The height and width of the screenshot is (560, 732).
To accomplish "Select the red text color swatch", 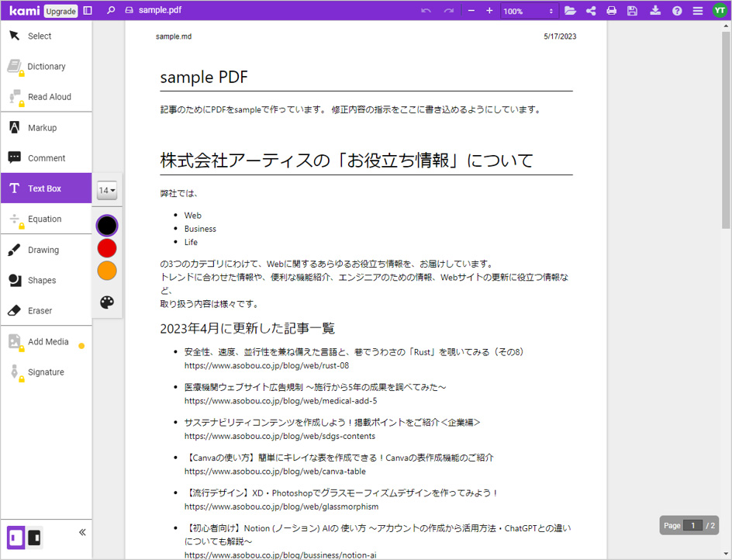I will click(x=107, y=248).
